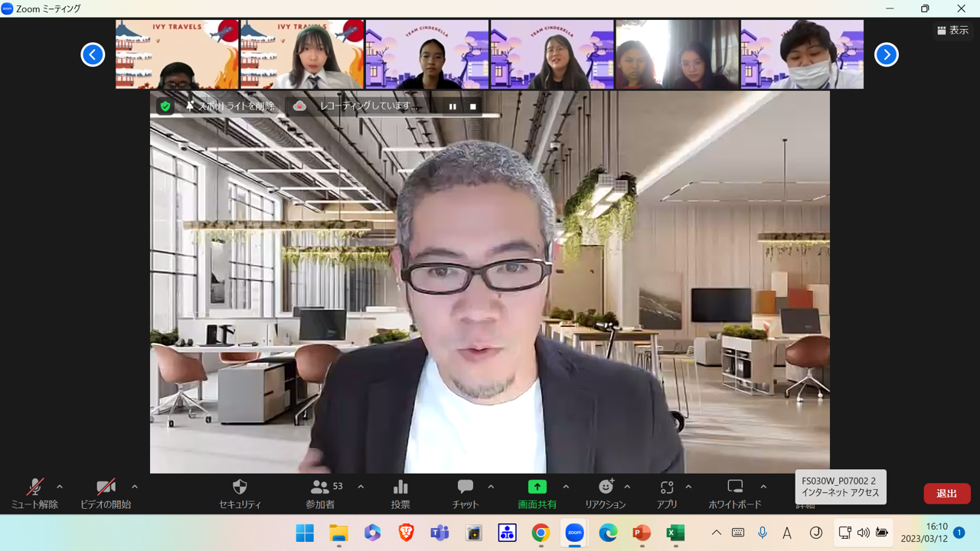
Task: Expand audio options arrow beside mute
Action: 60,487
